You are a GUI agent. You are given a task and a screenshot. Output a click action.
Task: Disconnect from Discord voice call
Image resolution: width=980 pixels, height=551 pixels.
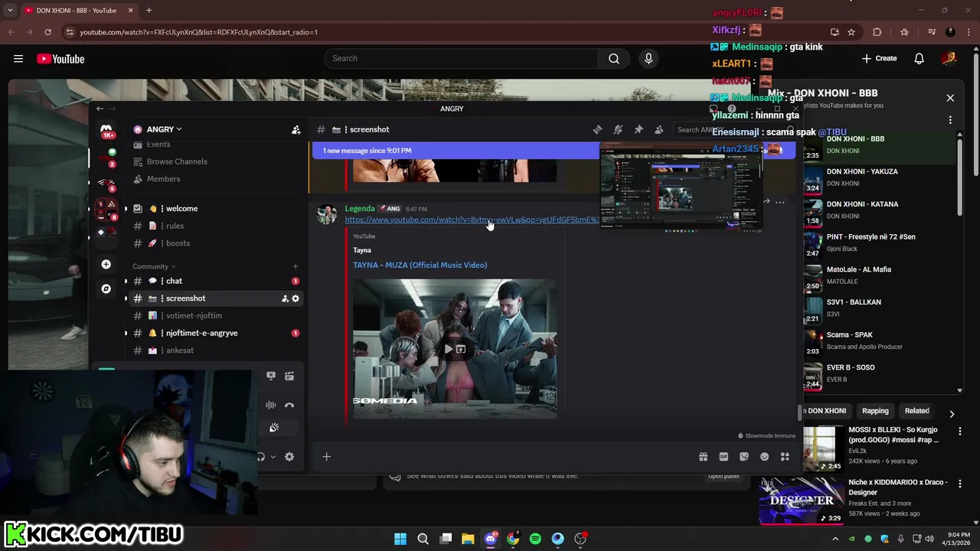click(289, 406)
